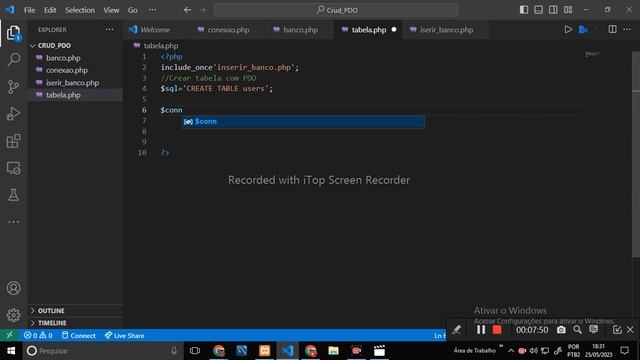Open the Testing flask view
This screenshot has height=360, width=640.
point(13,195)
